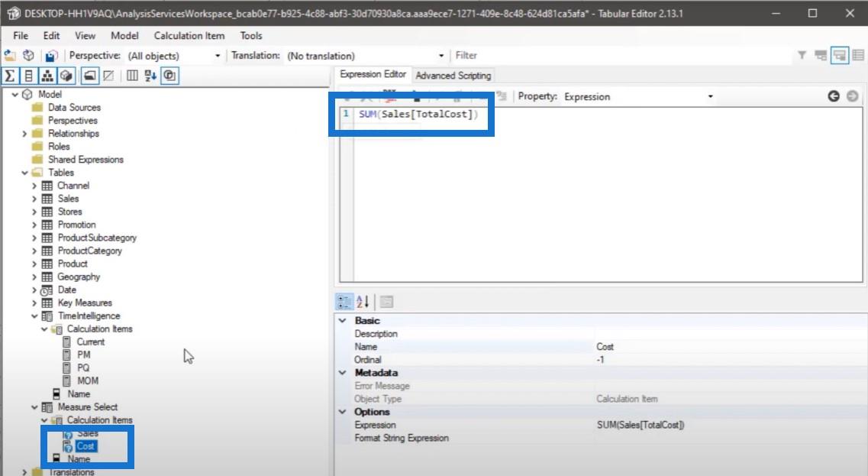Toggle the all object types columns button
Screen dimensions: 868x476
click(x=132, y=76)
